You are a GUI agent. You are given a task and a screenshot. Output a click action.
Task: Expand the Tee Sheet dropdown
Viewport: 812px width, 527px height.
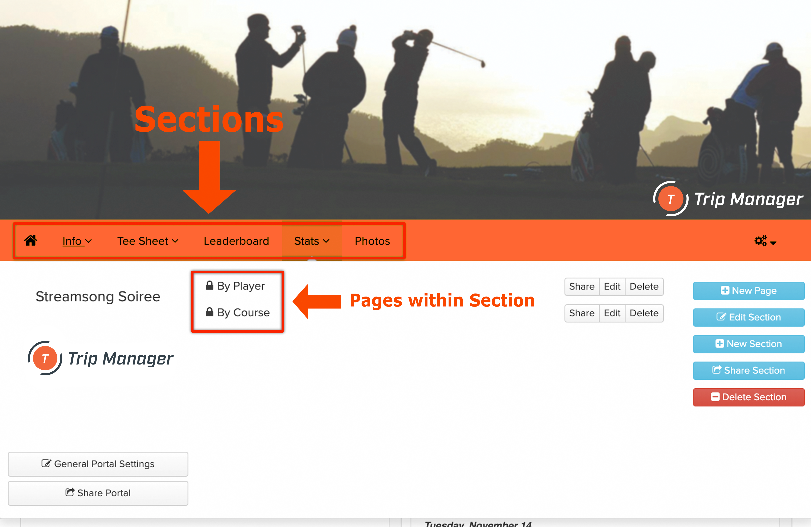pos(148,241)
